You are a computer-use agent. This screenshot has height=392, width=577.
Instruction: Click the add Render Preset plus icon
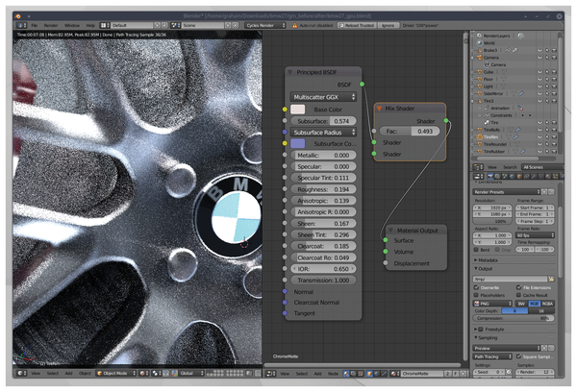point(544,192)
